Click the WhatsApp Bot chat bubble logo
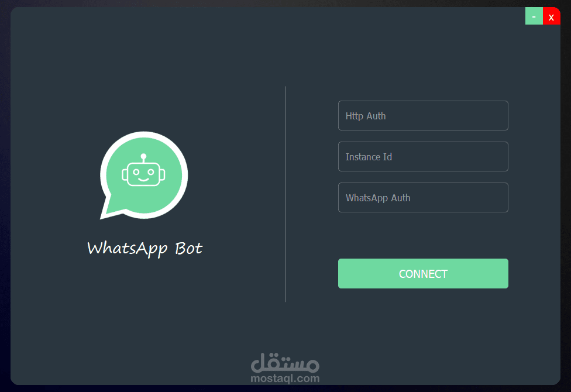This screenshot has height=392, width=571. pyautogui.click(x=144, y=176)
